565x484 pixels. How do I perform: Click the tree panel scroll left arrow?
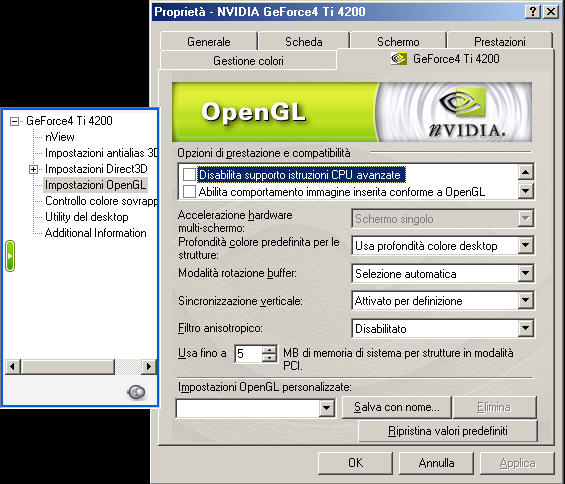point(13,367)
